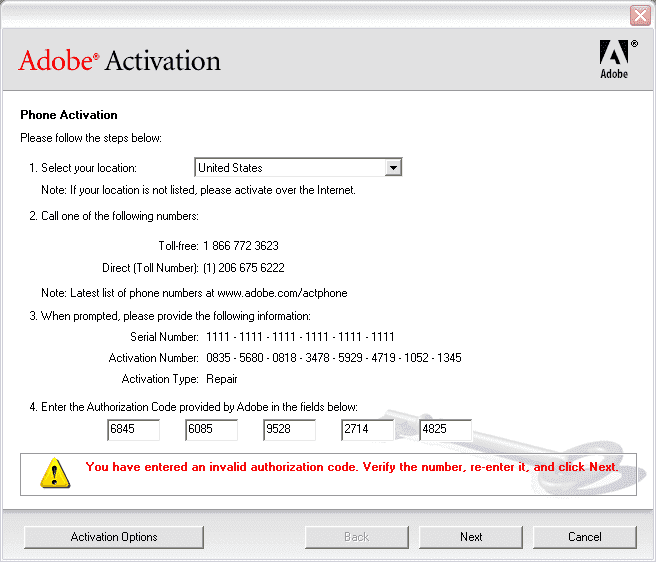Click the 'When prompted, please provide' step text

(170, 316)
